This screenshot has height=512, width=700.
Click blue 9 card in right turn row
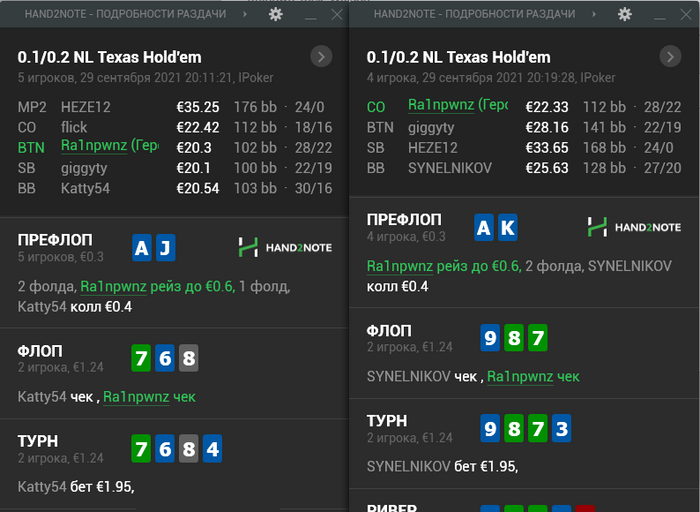point(490,429)
